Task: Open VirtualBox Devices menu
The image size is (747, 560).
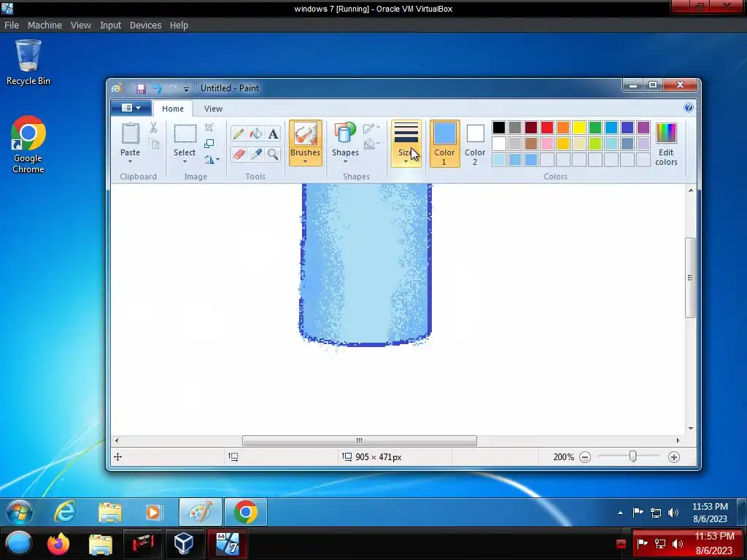Action: tap(145, 26)
